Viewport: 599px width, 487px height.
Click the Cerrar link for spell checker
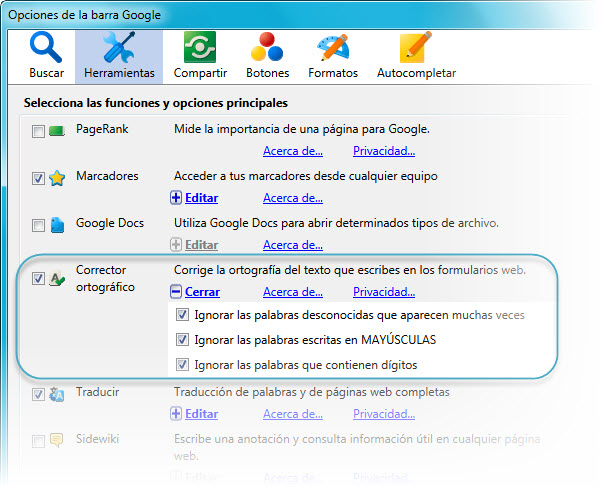coord(202,292)
